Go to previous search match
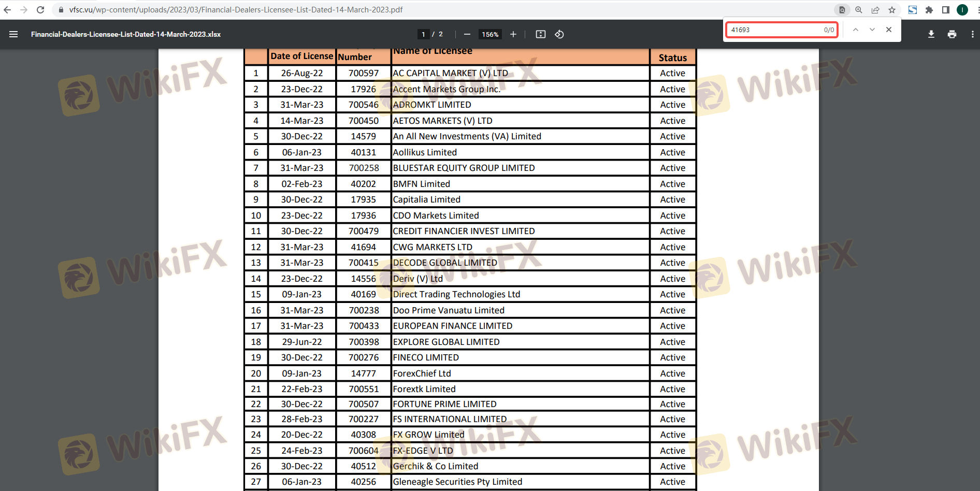 [856, 30]
